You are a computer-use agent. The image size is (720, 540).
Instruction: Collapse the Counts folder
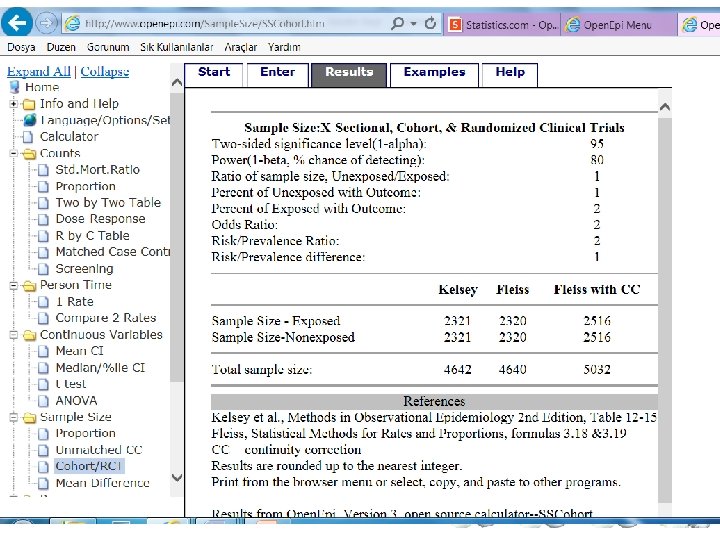[13, 153]
